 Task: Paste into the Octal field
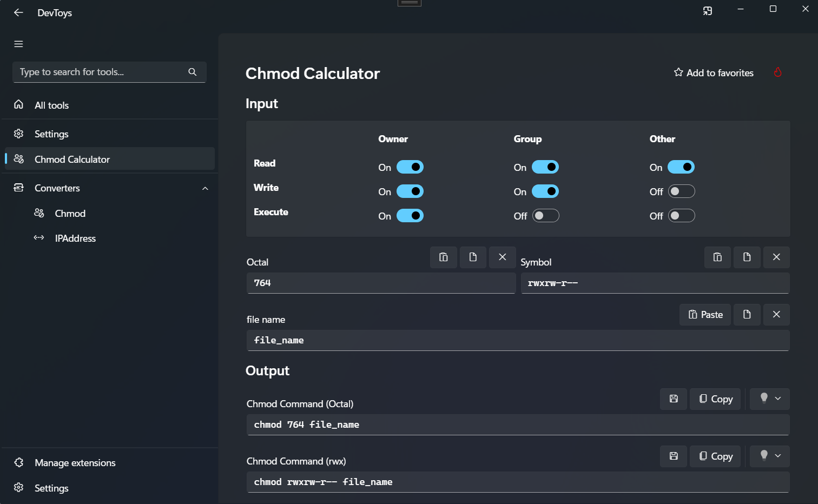point(444,257)
